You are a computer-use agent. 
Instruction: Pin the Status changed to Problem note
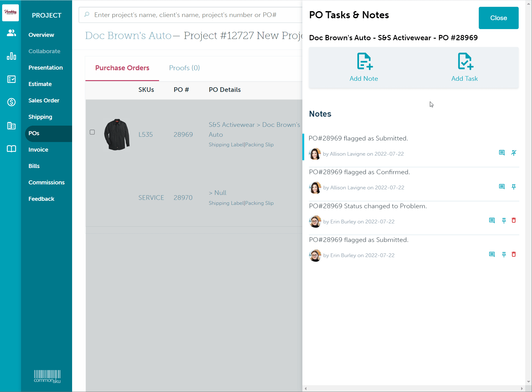pos(504,221)
